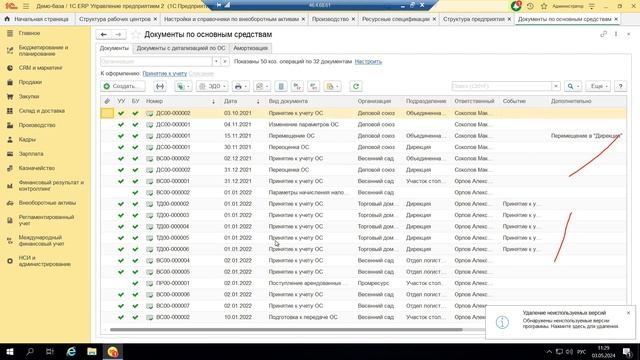
Task: Copy link to the form via chain icon
Action: pyautogui.click(x=603, y=34)
